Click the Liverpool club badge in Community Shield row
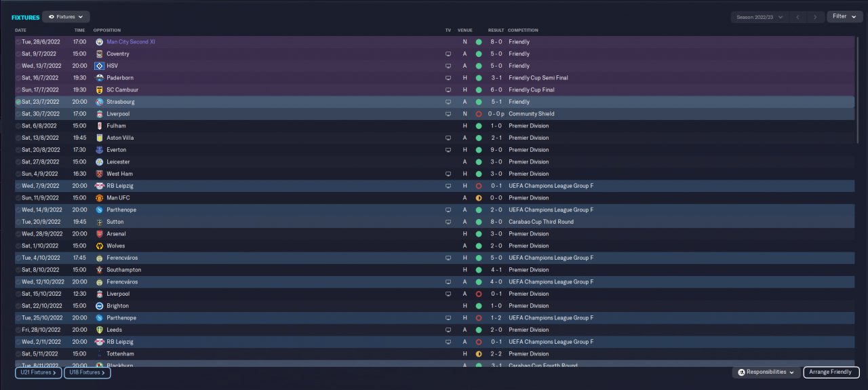 (x=99, y=114)
